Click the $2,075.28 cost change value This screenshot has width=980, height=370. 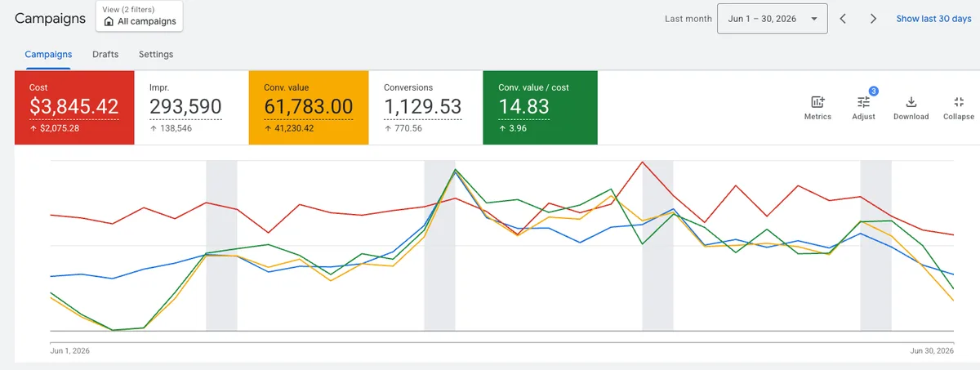[x=59, y=129]
